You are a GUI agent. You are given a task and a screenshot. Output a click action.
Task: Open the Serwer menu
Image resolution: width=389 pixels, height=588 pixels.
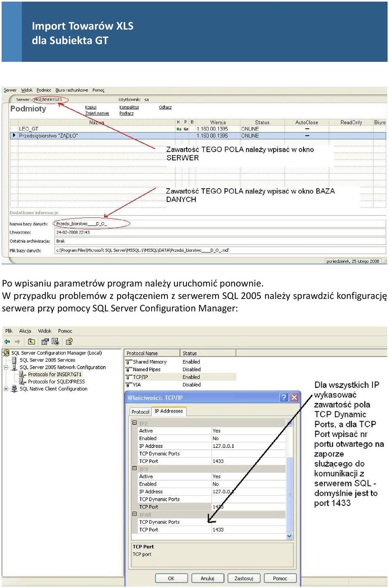pos(10,90)
